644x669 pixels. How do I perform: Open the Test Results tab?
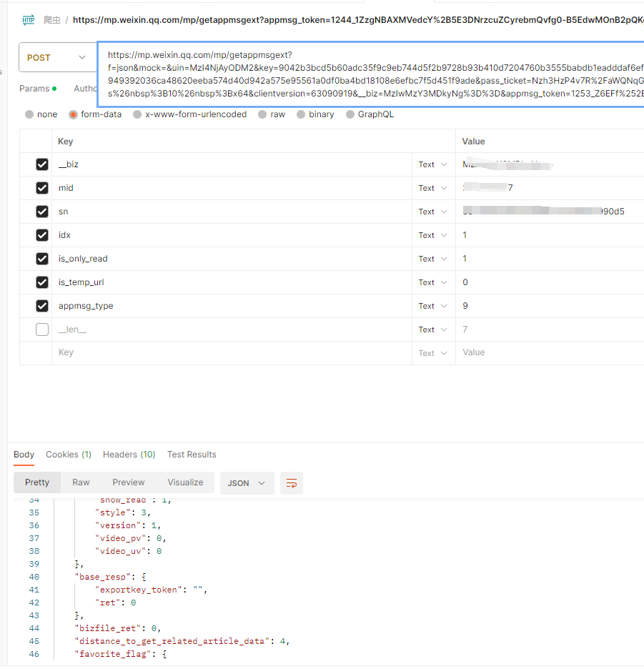192,455
